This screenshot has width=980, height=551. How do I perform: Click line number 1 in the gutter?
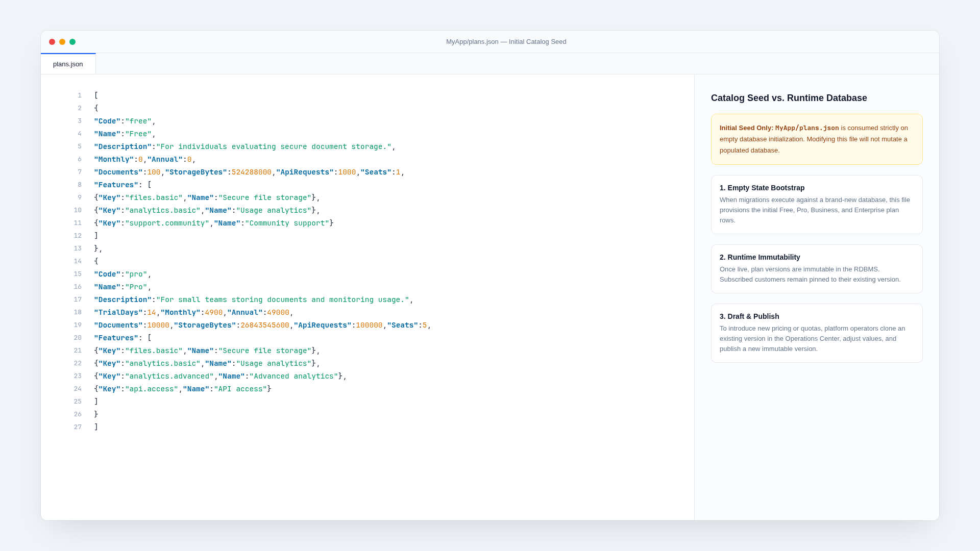pos(80,95)
